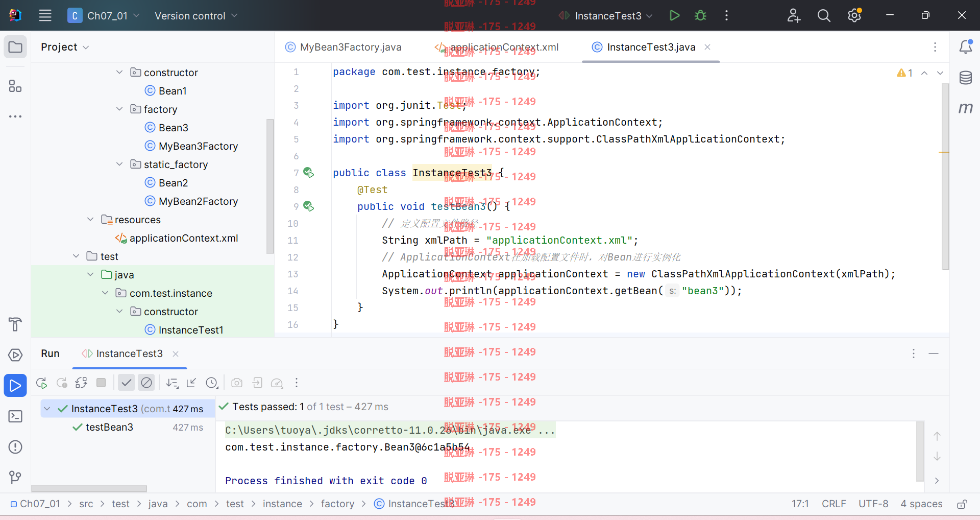Screen dimensions: 980x520
Task: Open the Build hammer tool window
Action: 15,324
